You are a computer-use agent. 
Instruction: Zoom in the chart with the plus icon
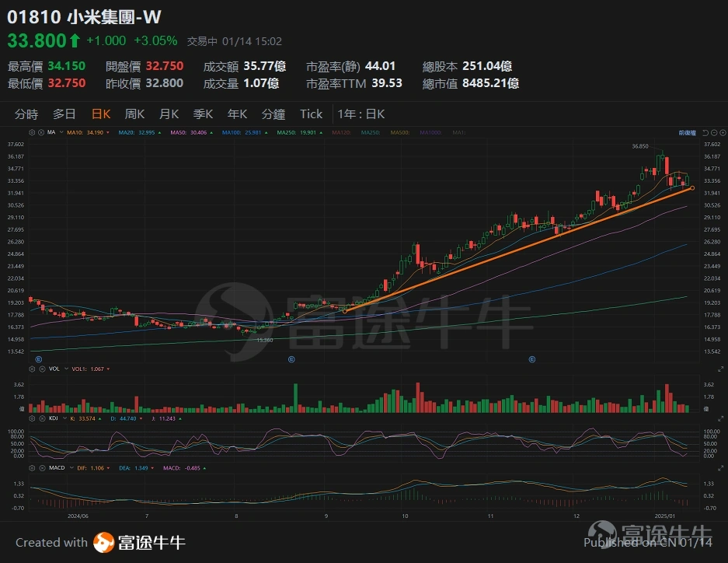(x=723, y=133)
